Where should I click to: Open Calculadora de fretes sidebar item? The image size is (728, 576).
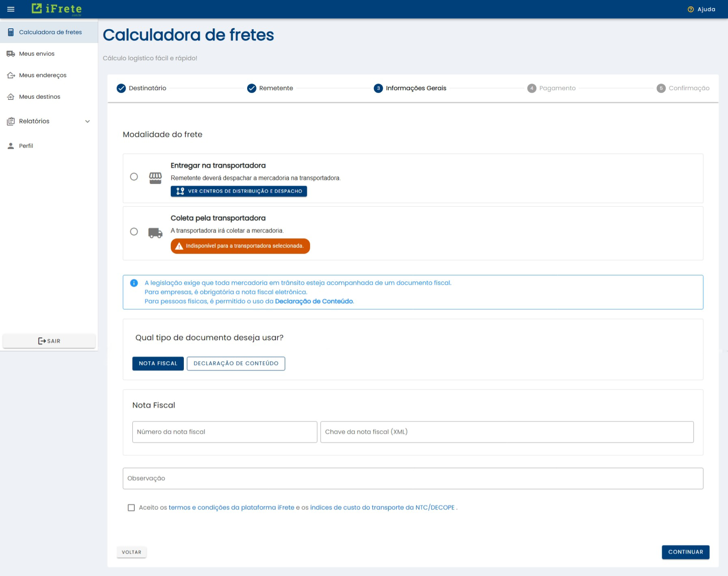(50, 32)
